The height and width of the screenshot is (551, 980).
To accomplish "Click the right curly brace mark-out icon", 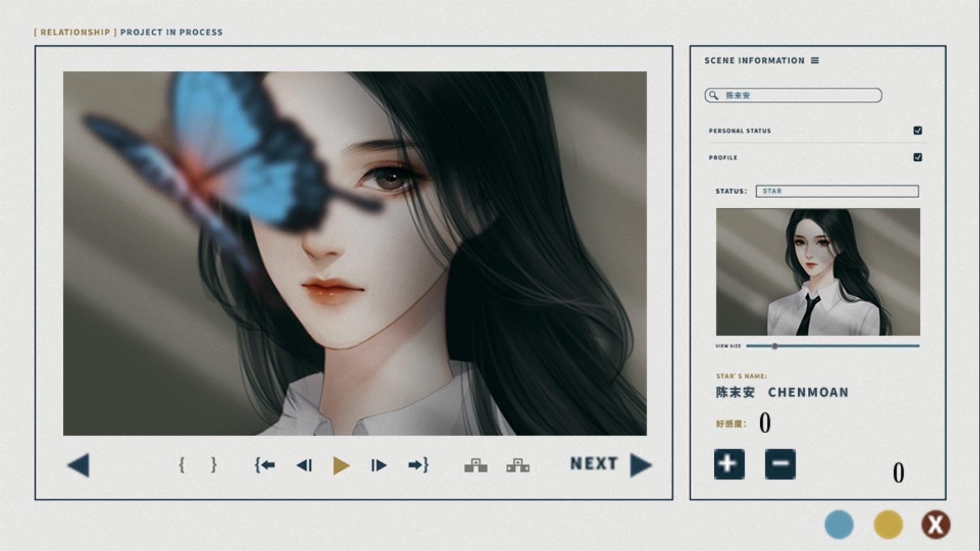I will [214, 465].
